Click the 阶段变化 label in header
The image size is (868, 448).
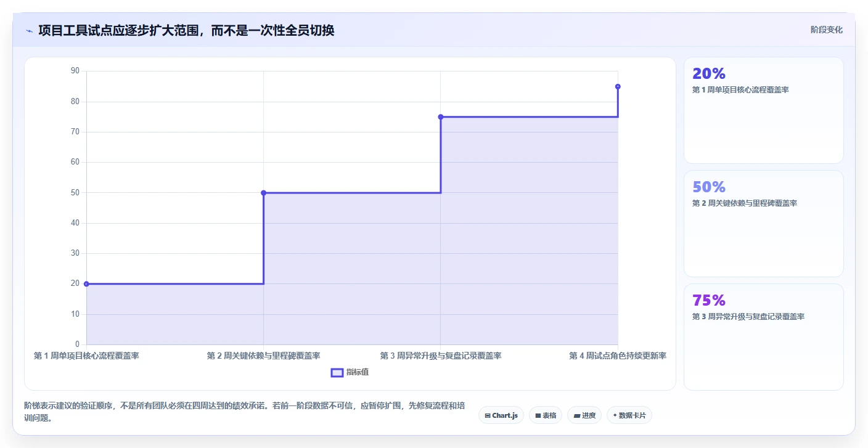point(826,30)
